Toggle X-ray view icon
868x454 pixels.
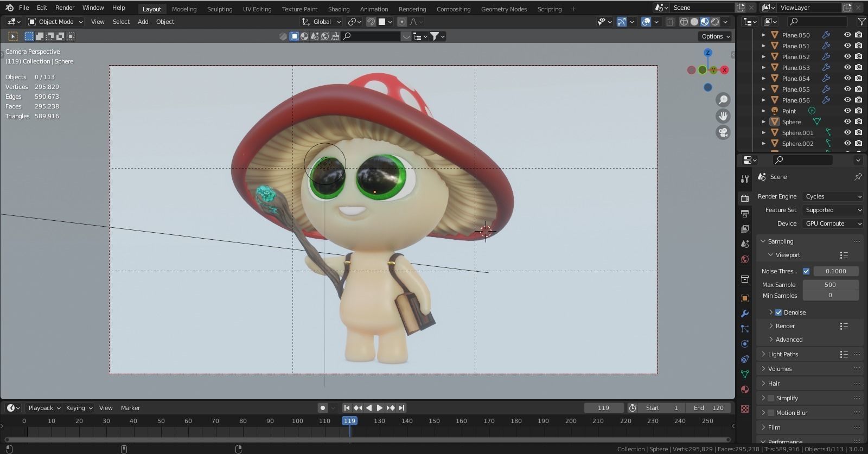(x=671, y=22)
